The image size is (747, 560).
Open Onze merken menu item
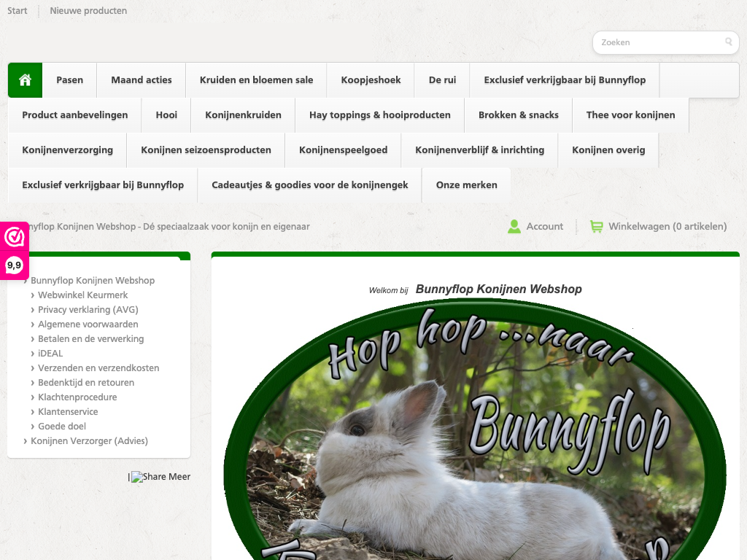466,185
